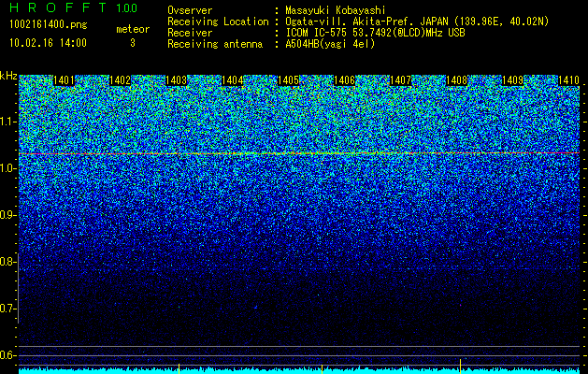Click the 1408 time label
Image resolution: width=588 pixels, height=374 pixels.
[457, 80]
